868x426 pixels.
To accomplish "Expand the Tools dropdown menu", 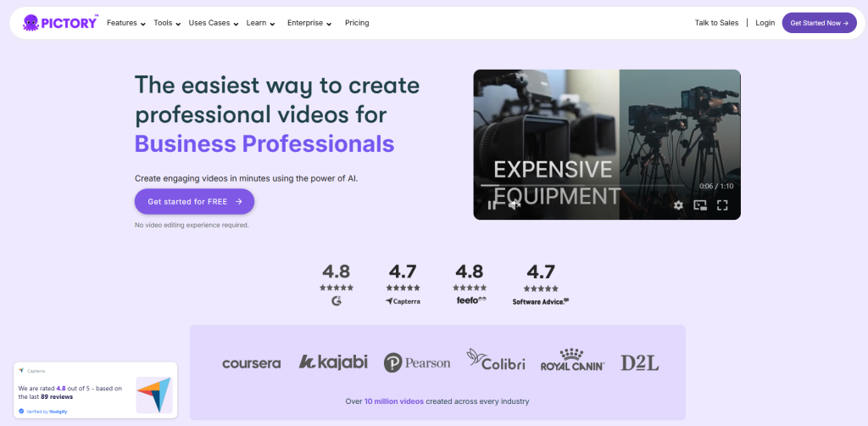I will (x=167, y=23).
